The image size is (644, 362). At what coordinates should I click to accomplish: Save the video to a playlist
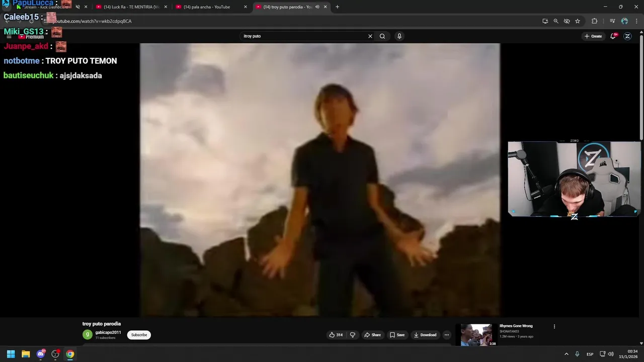(397, 335)
